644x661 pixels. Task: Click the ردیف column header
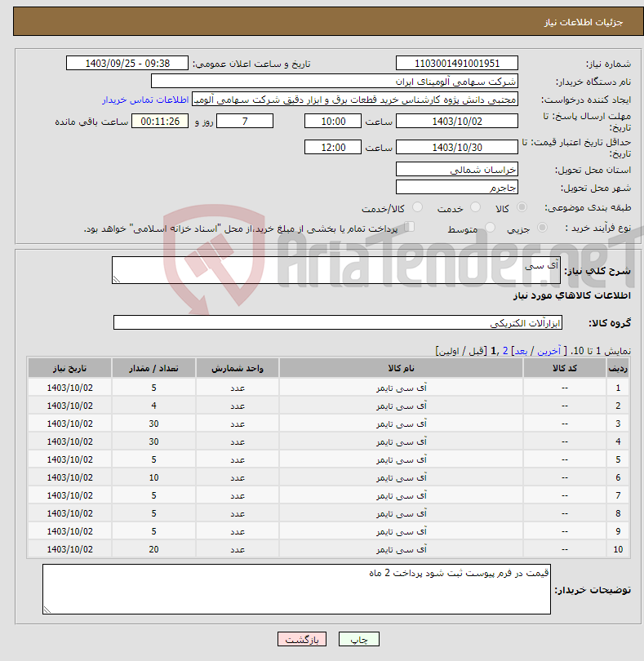click(x=618, y=368)
